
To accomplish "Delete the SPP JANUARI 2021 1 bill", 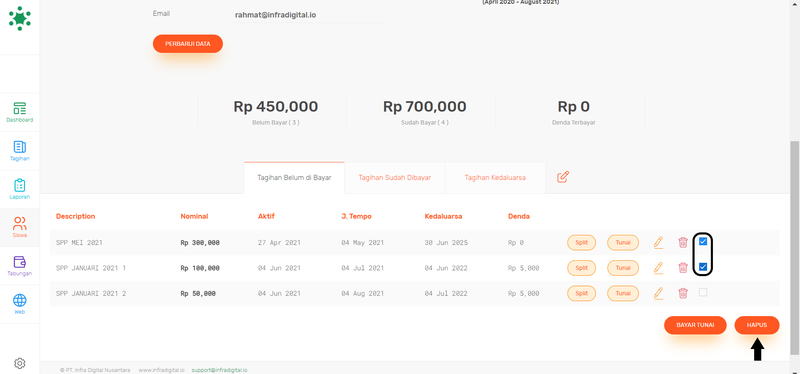I will pyautogui.click(x=683, y=267).
